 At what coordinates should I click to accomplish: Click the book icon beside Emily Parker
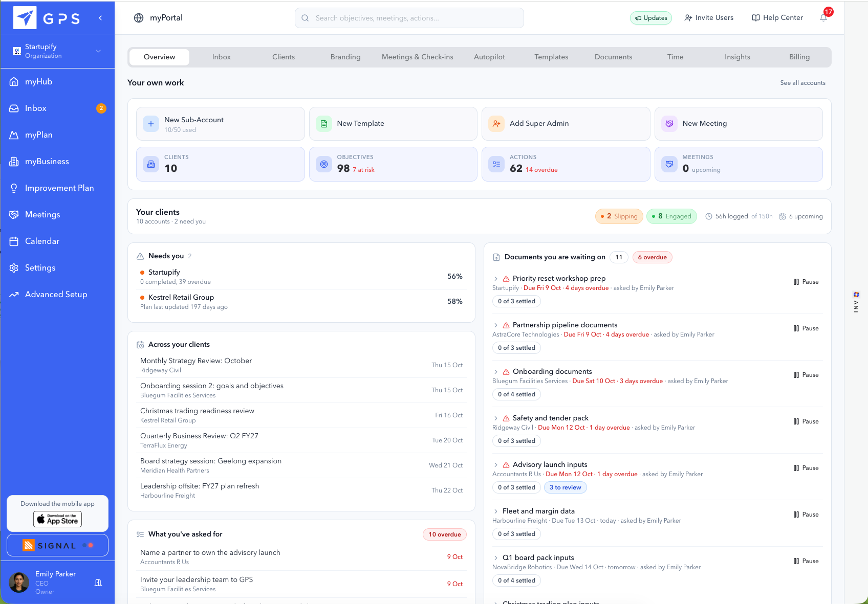pyautogui.click(x=99, y=583)
